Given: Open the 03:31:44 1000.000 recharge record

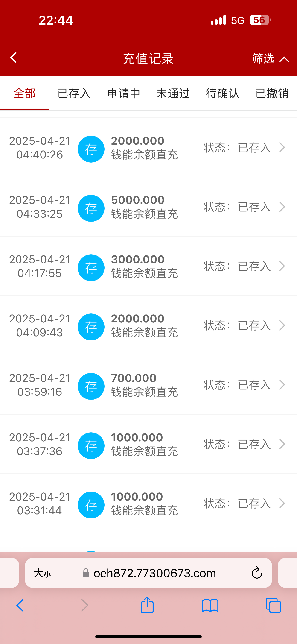Looking at the screenshot, I should pyautogui.click(x=148, y=503).
